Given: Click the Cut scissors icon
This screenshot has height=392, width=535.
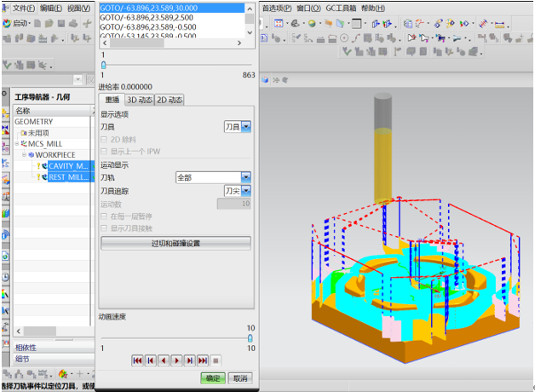Looking at the screenshot, I should click(x=87, y=23).
